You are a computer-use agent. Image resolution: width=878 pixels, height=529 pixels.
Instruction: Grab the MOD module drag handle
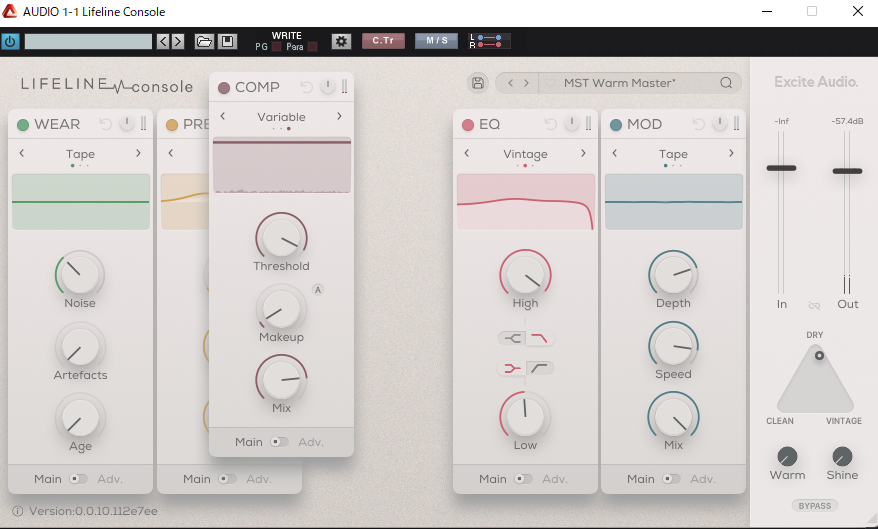736,124
